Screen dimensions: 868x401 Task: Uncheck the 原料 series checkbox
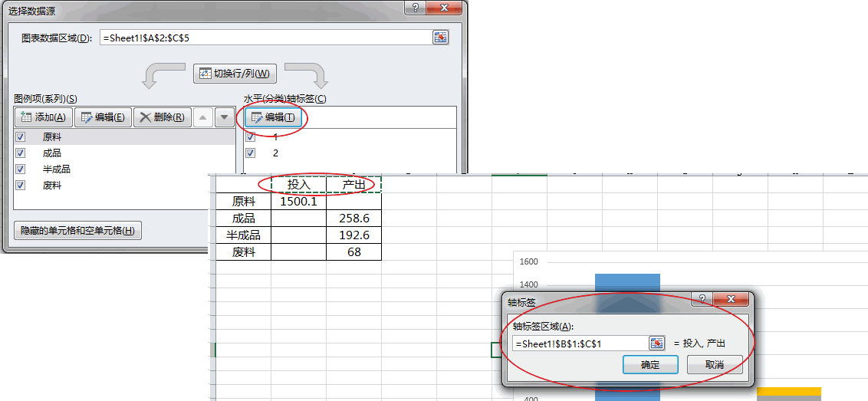point(21,137)
